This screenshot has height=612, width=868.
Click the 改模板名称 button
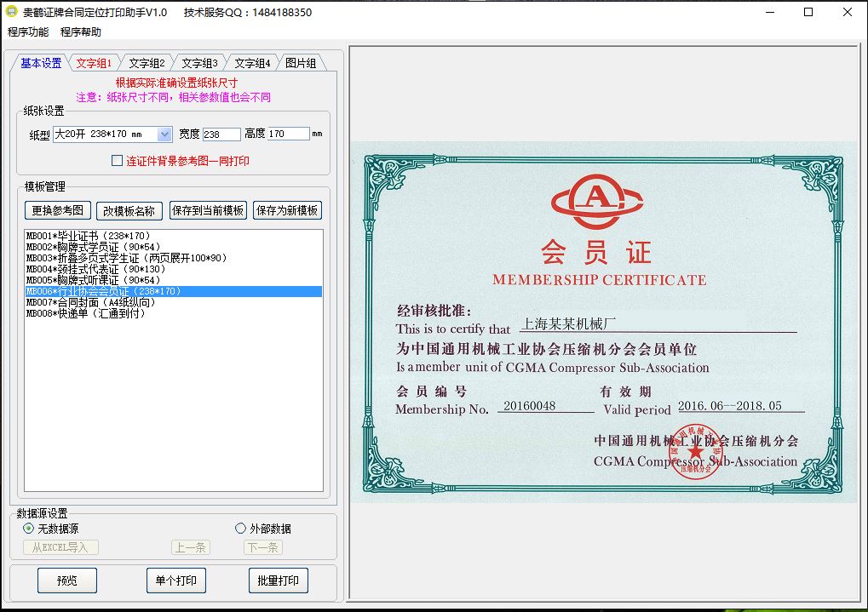pyautogui.click(x=129, y=211)
